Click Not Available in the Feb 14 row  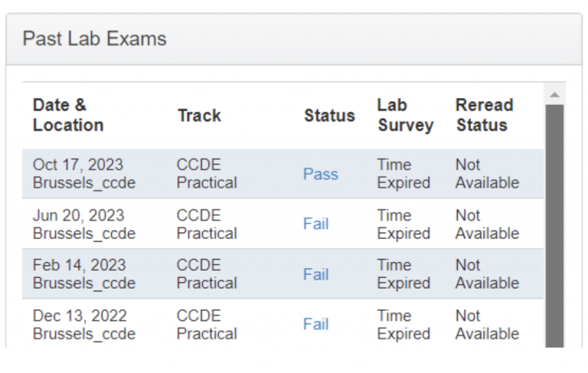pos(487,274)
